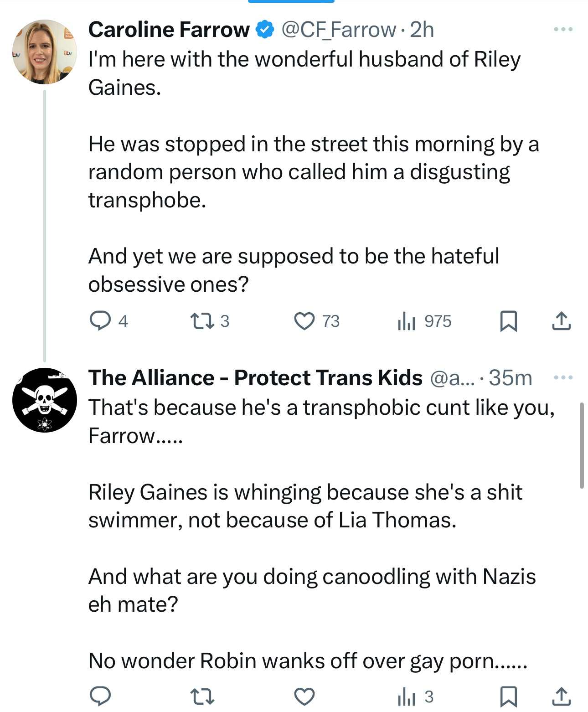Open The Alliance - Protect Trans Kids profile name
The width and height of the screenshot is (588, 712).
point(255,378)
